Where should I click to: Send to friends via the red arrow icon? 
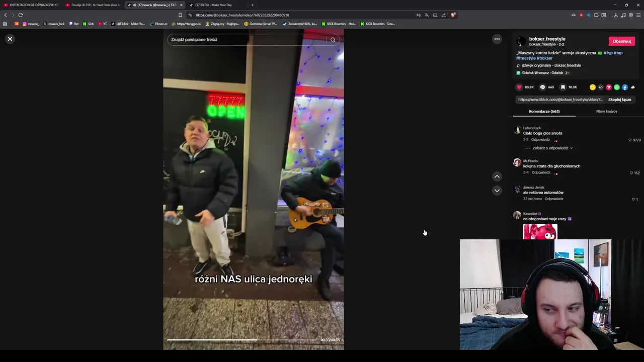[x=608, y=87]
